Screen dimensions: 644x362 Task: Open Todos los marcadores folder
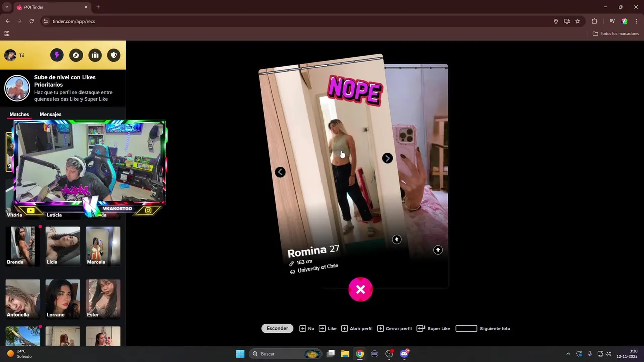616,34
